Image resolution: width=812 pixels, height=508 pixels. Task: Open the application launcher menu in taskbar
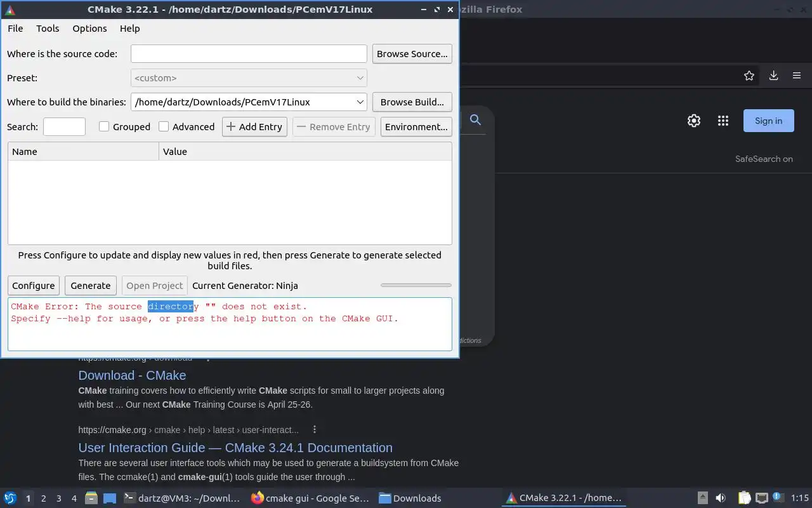coord(10,498)
